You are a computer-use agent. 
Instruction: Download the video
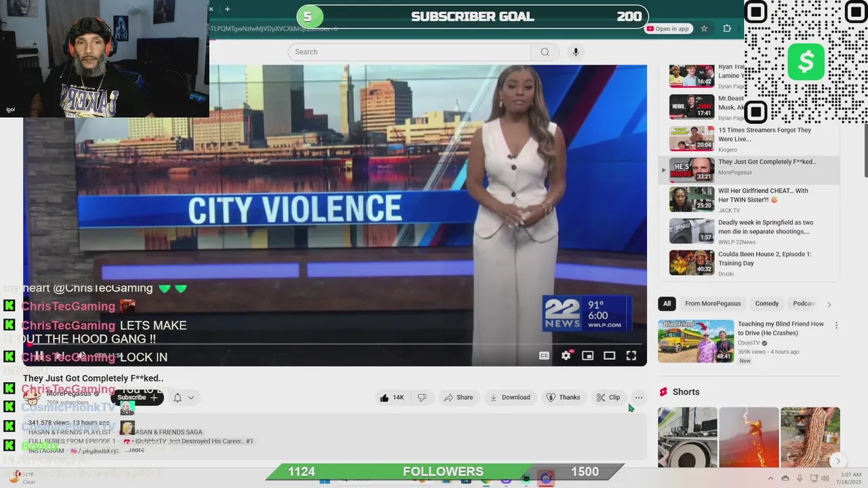pos(510,398)
